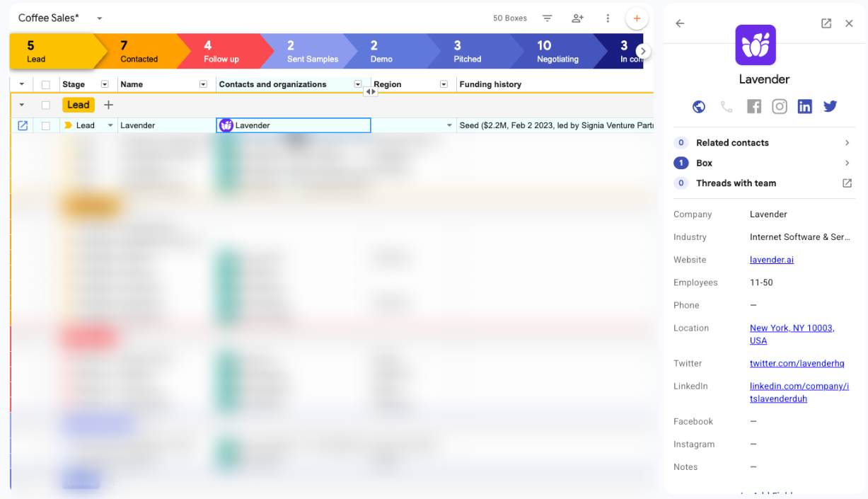Pop out Lavender details with open-in-new icon
Screen dimensions: 868x499
(x=826, y=23)
